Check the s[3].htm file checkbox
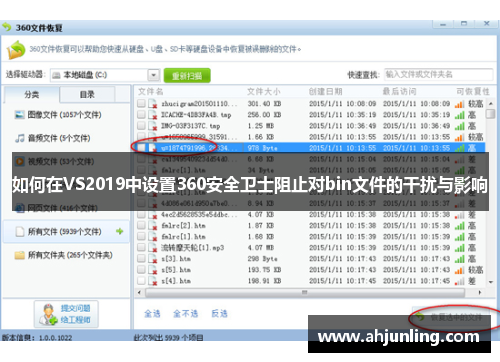Screen dimensions: 500x362 click(141, 258)
